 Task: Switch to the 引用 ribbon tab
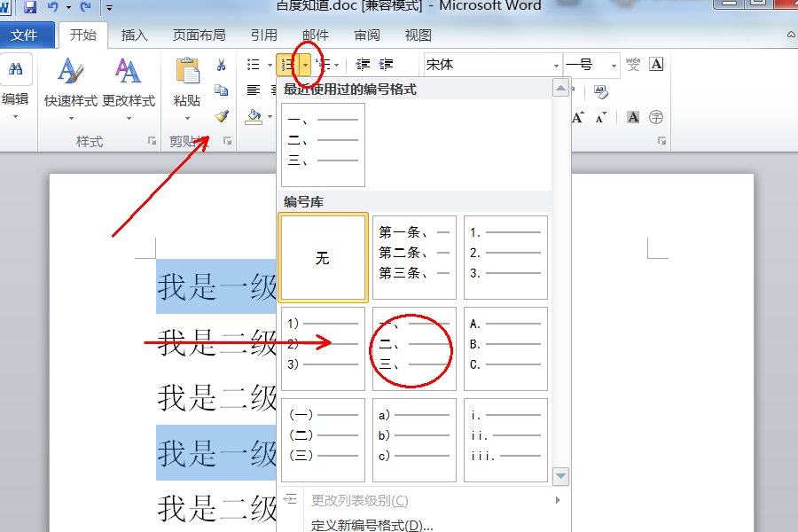tap(263, 35)
